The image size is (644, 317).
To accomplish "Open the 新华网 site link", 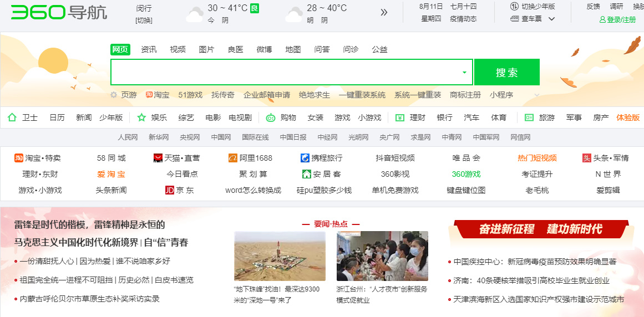I will [159, 137].
